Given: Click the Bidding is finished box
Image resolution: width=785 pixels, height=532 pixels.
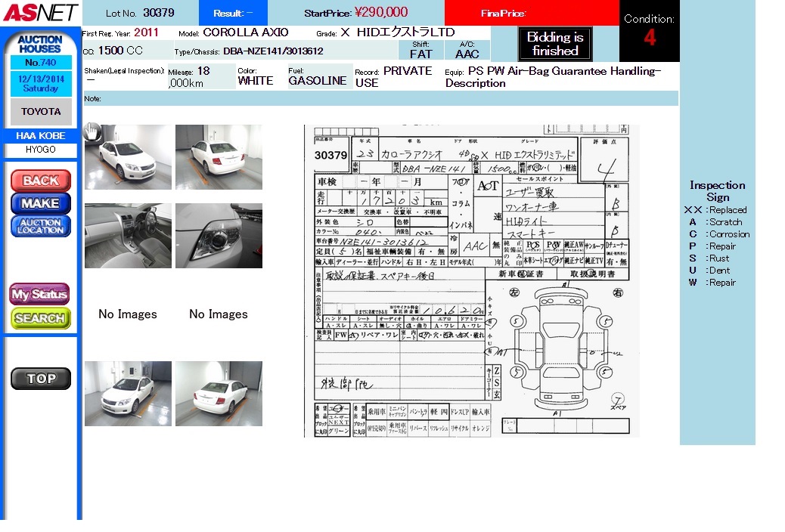Looking at the screenshot, I should coord(554,44).
